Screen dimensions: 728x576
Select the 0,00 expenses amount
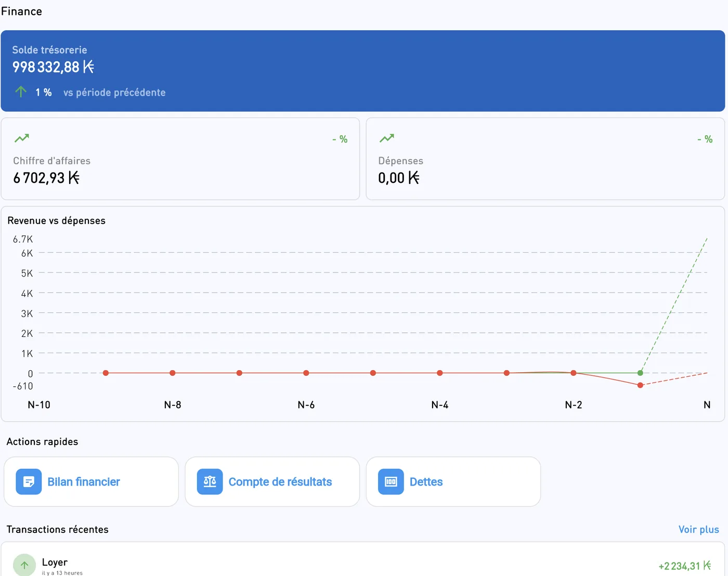(x=399, y=178)
